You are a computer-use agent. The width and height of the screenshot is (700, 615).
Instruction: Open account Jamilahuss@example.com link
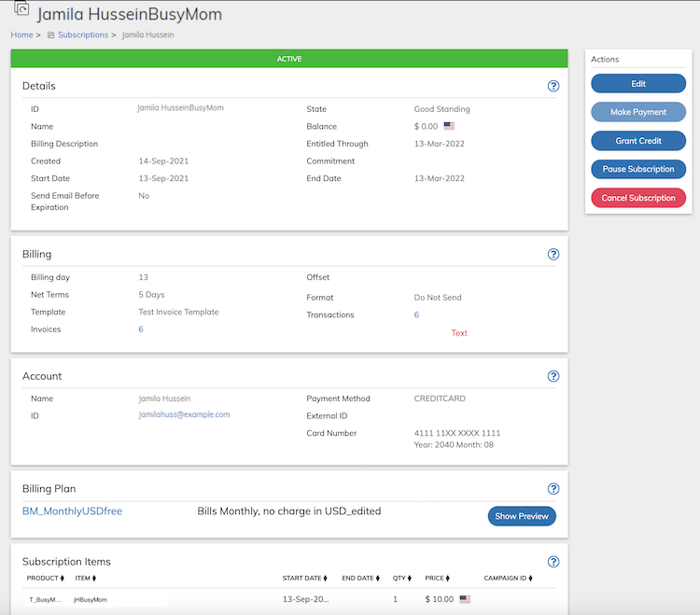[185, 414]
